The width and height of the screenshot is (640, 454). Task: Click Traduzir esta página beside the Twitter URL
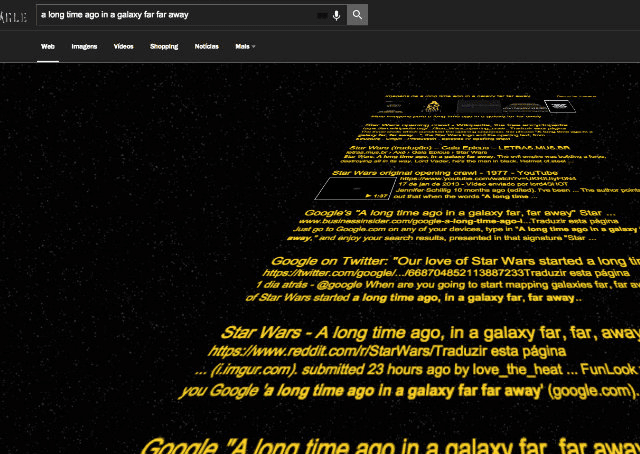coord(577,273)
